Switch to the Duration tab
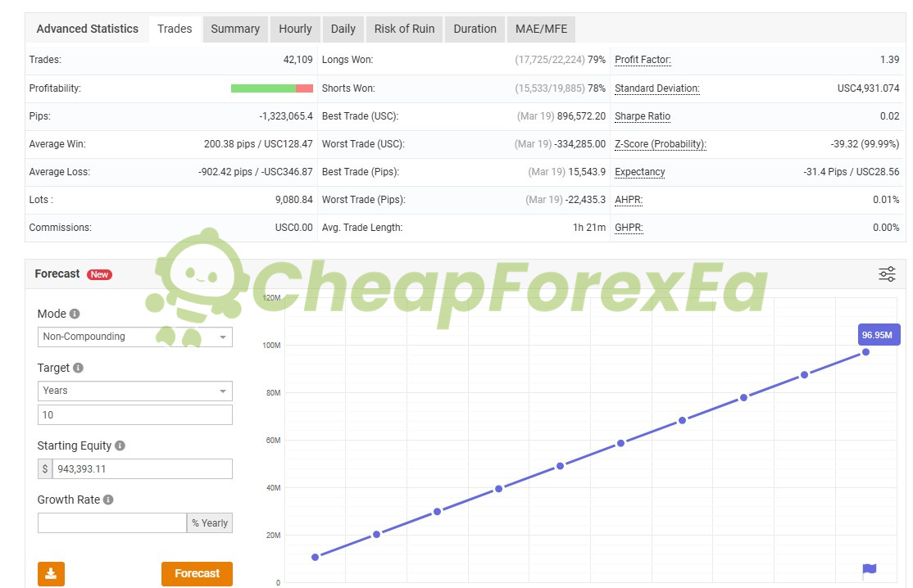The image size is (913, 588). pyautogui.click(x=475, y=29)
